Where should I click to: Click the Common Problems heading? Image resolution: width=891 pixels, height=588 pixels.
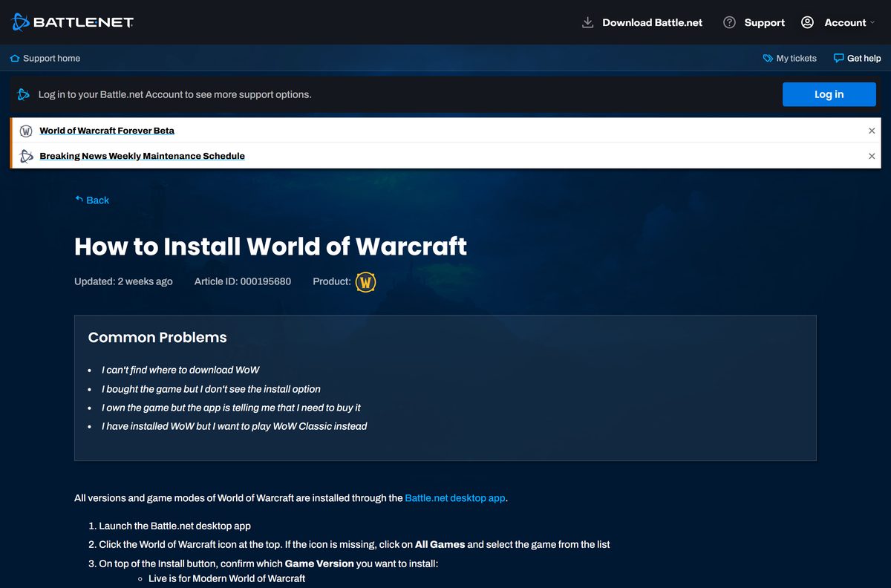157,337
